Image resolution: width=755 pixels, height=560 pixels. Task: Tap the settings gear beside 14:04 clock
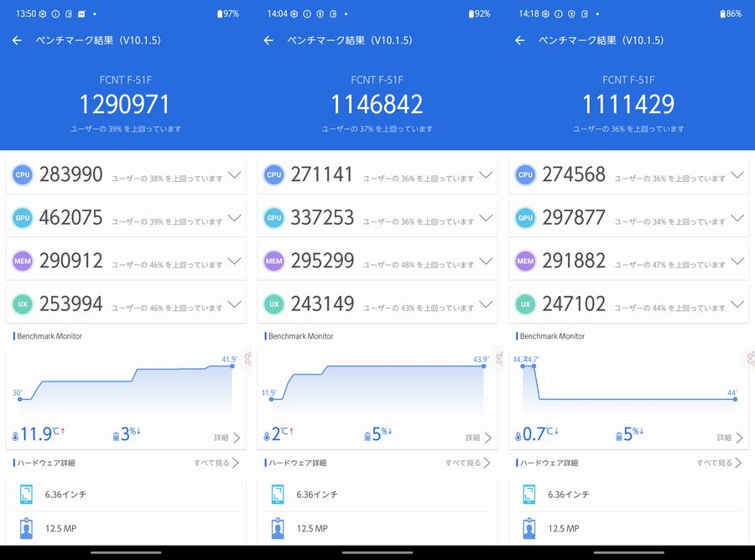[x=294, y=14]
